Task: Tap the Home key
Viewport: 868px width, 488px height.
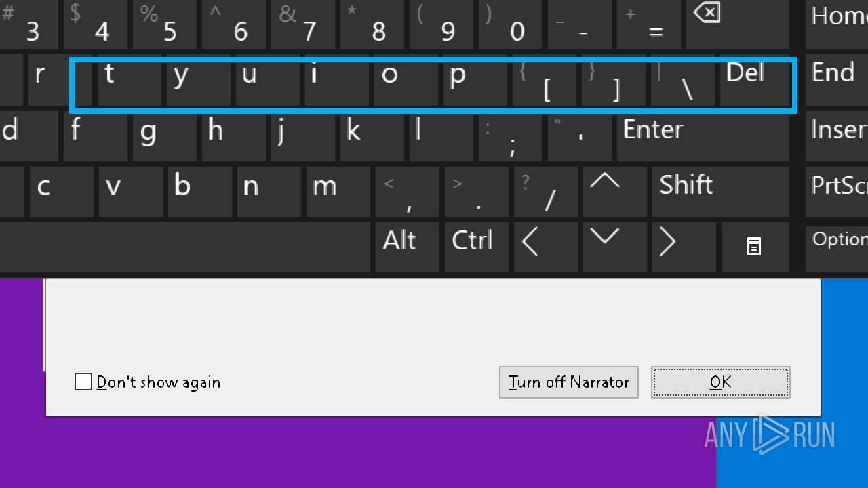Action: pos(837,24)
